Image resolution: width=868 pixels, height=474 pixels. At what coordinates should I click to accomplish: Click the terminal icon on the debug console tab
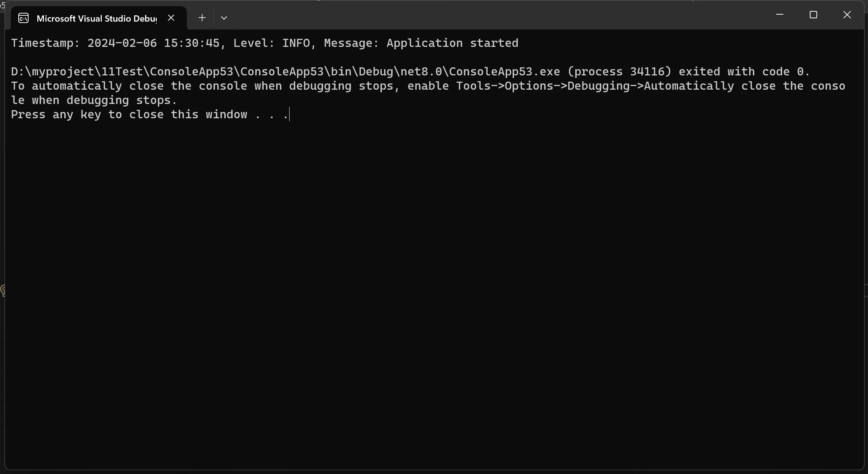click(x=23, y=18)
